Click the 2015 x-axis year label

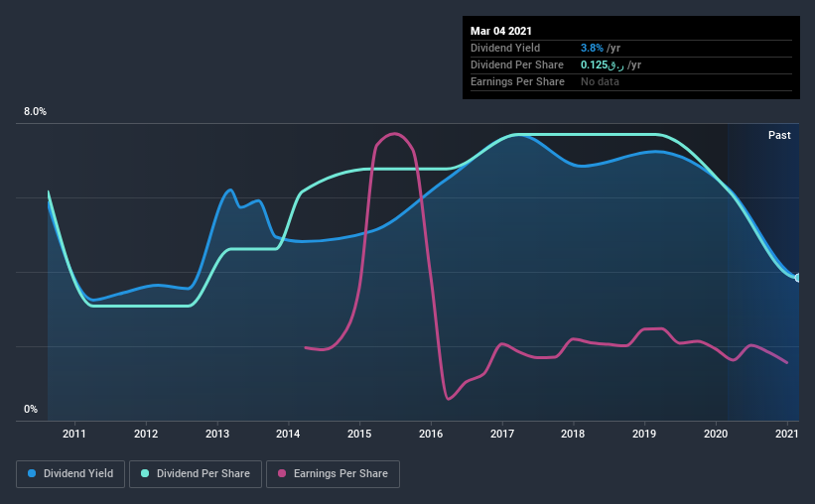(x=359, y=434)
